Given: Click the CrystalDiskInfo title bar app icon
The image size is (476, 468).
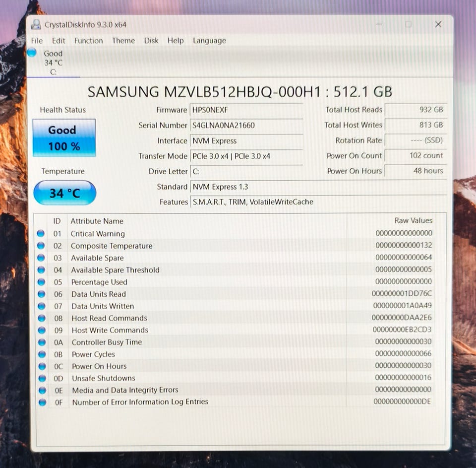Looking at the screenshot, I should [36, 25].
